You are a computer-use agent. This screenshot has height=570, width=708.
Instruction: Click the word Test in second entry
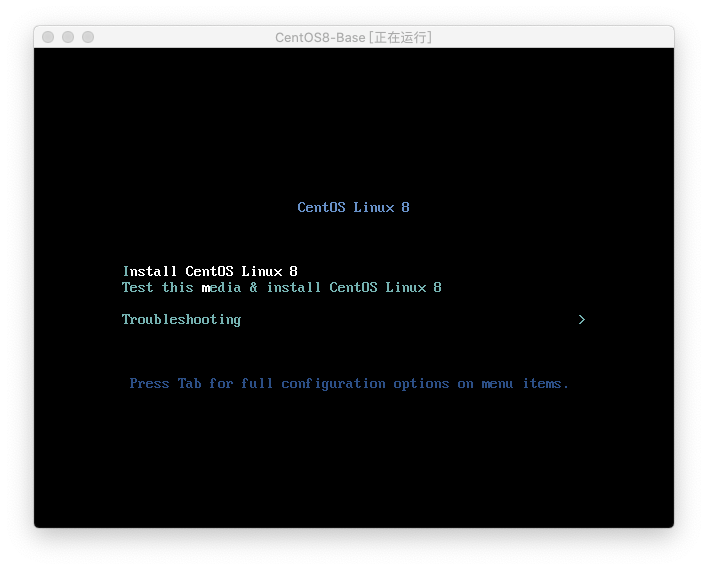coord(138,287)
